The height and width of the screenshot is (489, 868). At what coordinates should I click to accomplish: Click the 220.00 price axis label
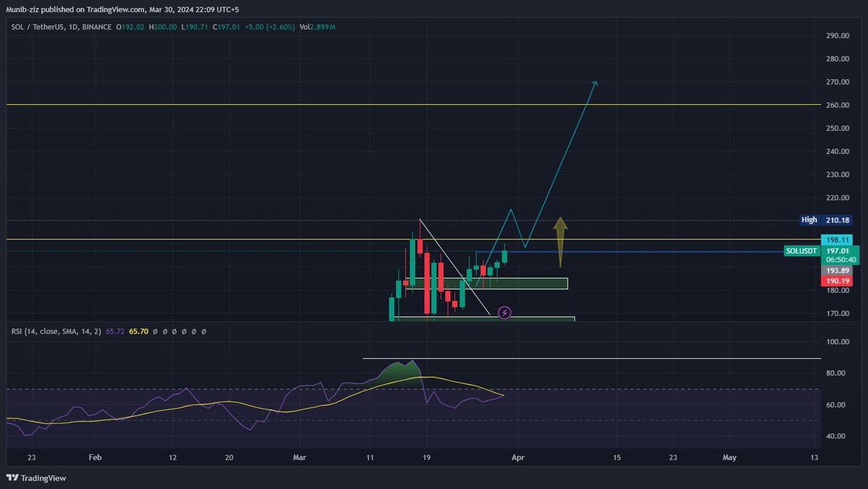837,197
